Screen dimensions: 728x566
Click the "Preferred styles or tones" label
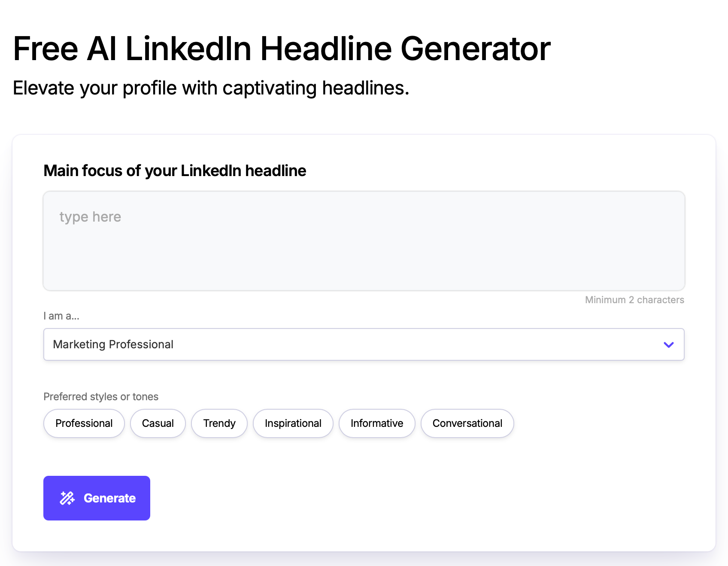(x=100, y=396)
